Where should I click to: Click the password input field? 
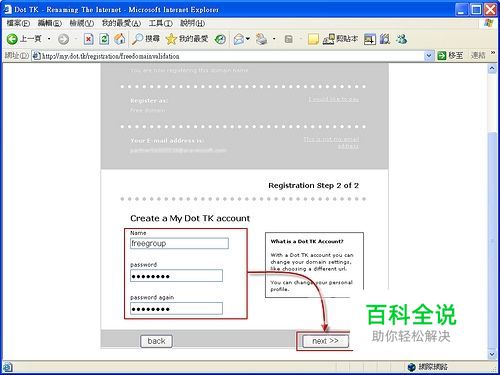[x=176, y=276]
